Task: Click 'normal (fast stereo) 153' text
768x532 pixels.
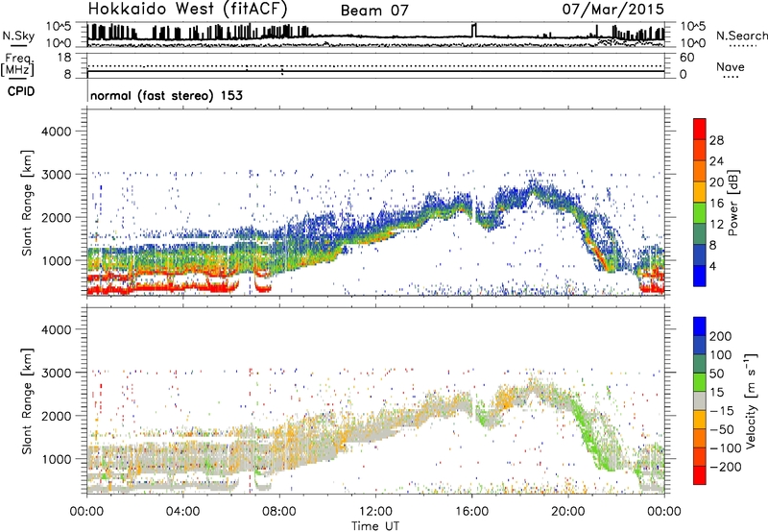Action: click(166, 95)
